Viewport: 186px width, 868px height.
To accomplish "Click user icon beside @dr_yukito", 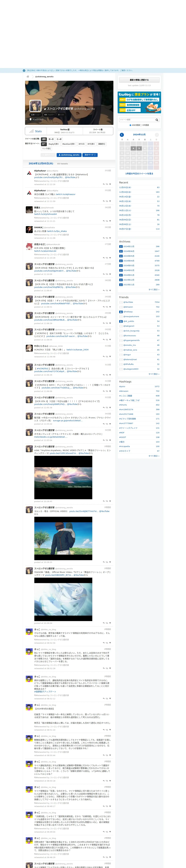I will coord(121,321).
